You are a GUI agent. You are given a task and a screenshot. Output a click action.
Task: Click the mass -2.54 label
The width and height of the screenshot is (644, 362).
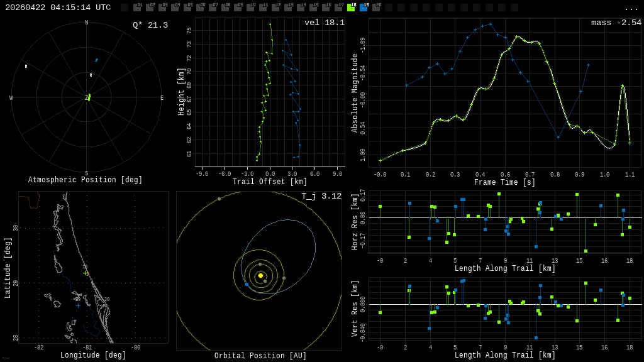click(x=616, y=23)
